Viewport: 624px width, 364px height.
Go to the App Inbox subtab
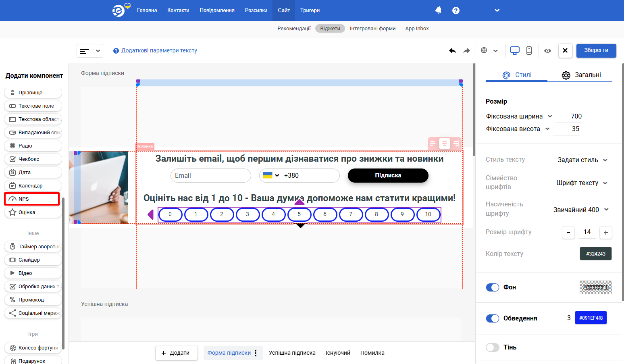coord(417,29)
